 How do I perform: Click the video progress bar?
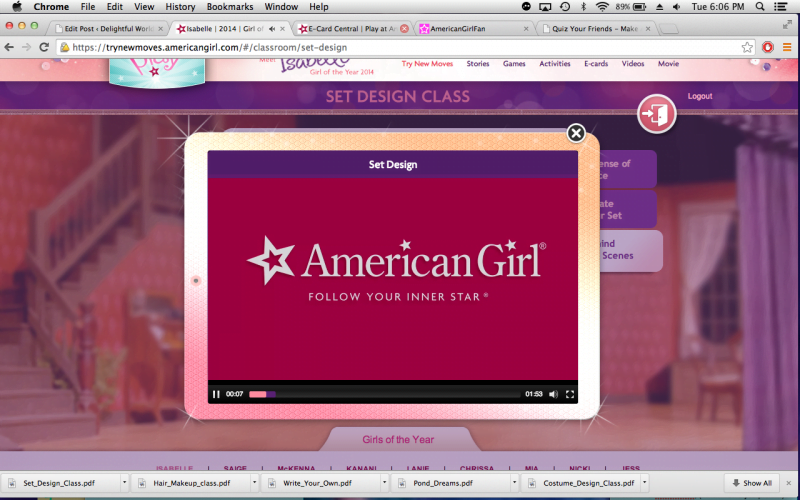384,394
